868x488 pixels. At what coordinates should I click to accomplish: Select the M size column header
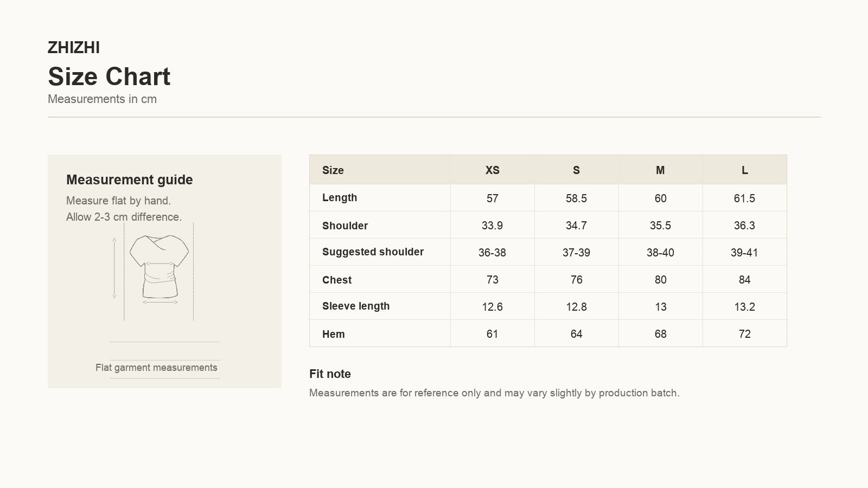pyautogui.click(x=660, y=170)
